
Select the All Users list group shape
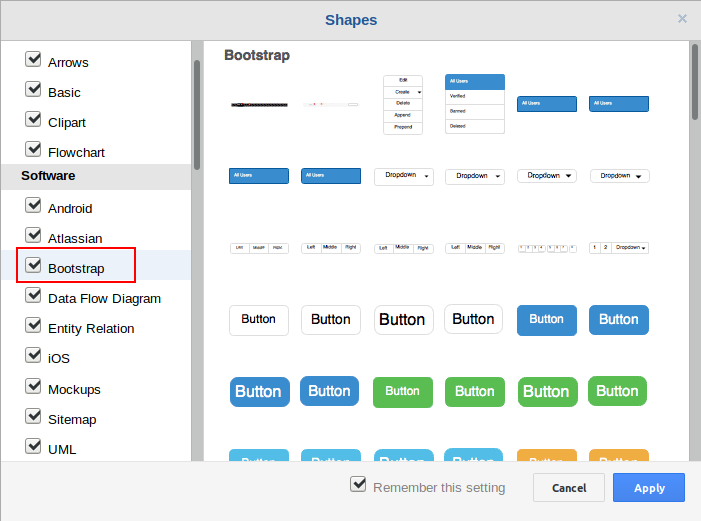coord(474,104)
